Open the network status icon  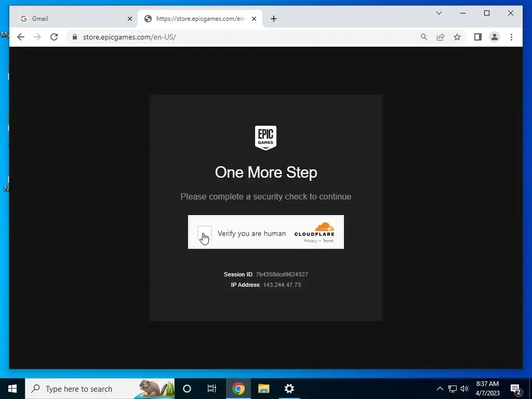(x=453, y=389)
